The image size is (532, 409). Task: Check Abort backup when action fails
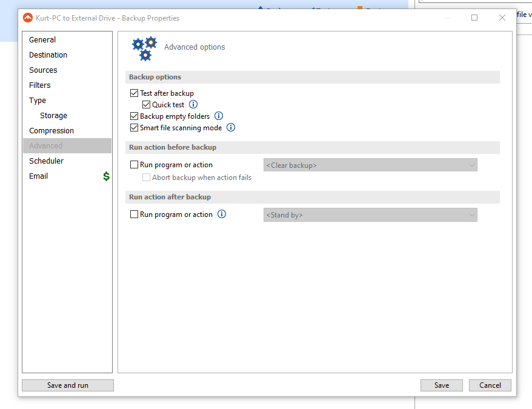click(x=146, y=177)
